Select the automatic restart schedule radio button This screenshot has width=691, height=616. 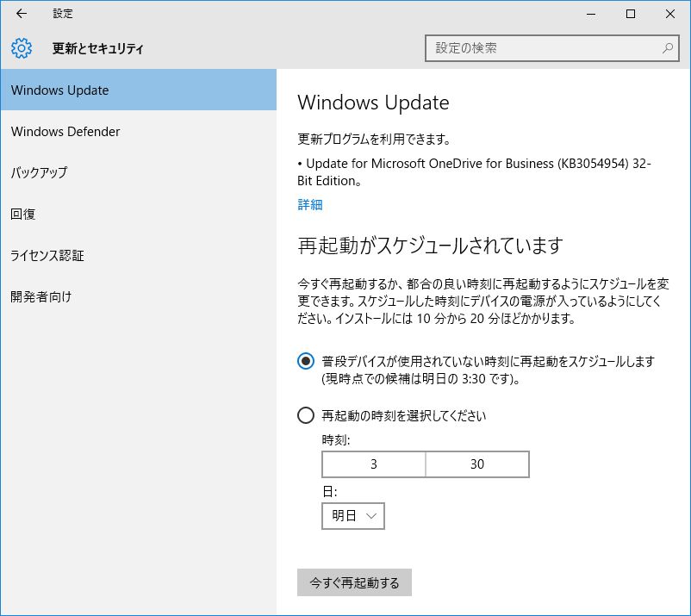306,361
